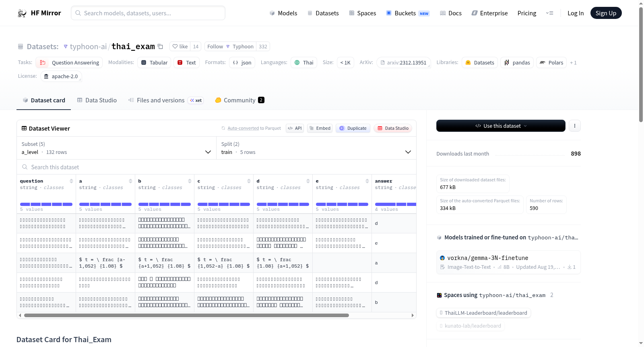Switch to the Dataset card tab
The image size is (644, 347).
[x=44, y=100]
